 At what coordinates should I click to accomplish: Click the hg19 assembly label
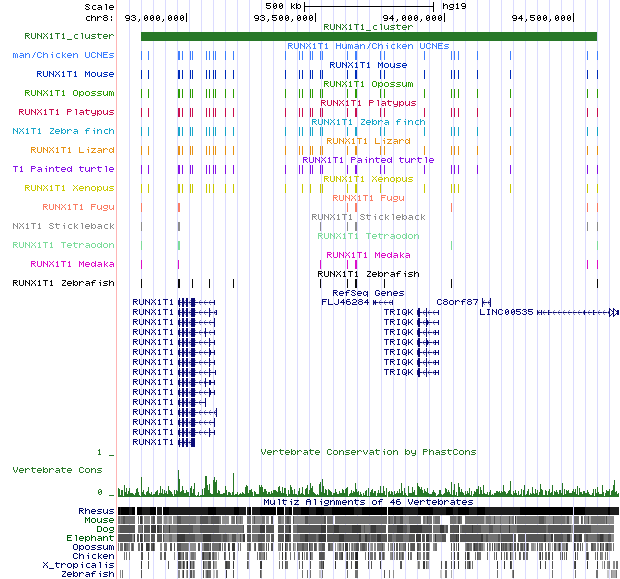coord(454,6)
